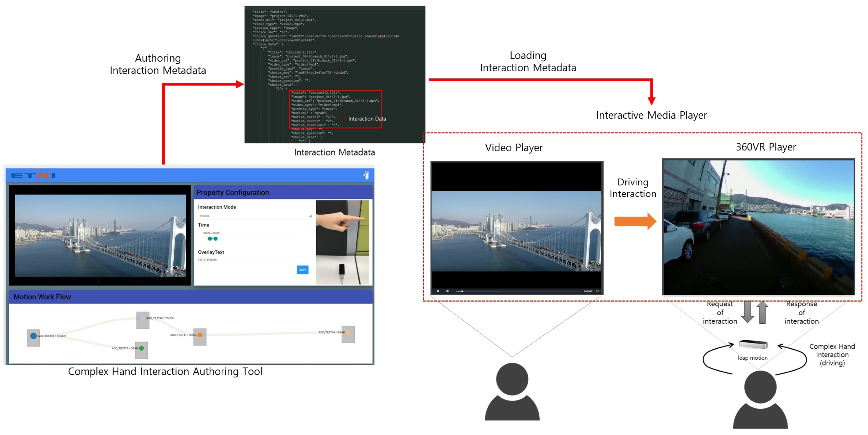Click the Interaction Mode dropdown arrow
Image resolution: width=868 pixels, height=435 pixels.
(310, 216)
